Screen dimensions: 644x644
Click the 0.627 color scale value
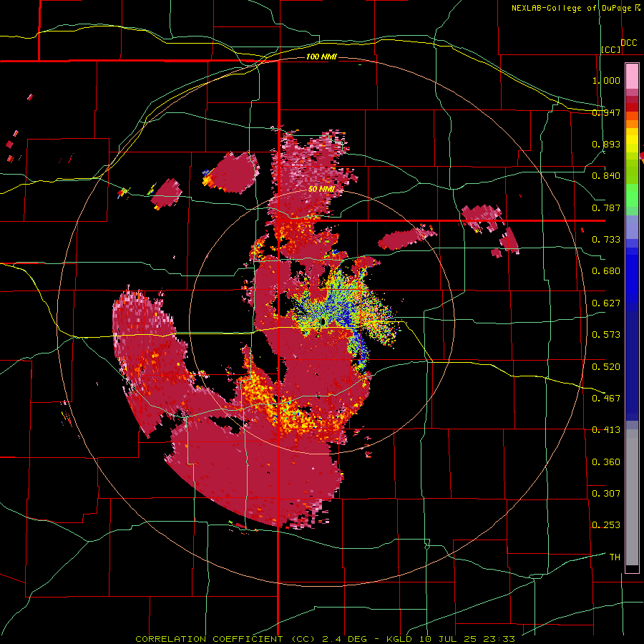click(x=606, y=303)
